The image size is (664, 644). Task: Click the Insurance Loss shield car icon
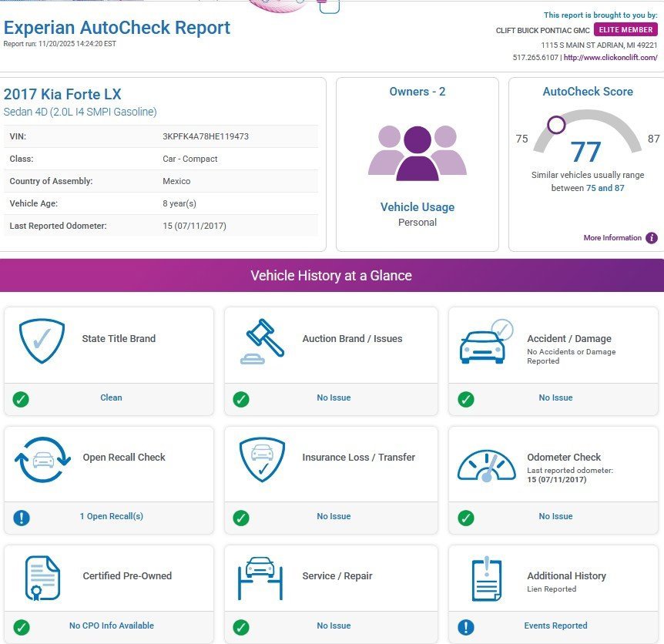[x=262, y=460]
